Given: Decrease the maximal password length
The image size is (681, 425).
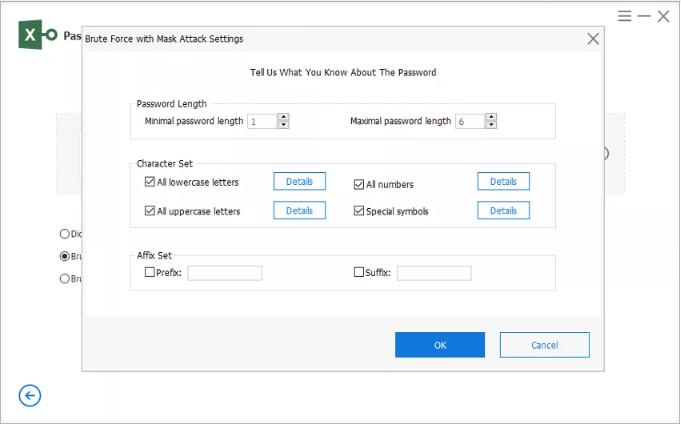Looking at the screenshot, I should point(490,125).
